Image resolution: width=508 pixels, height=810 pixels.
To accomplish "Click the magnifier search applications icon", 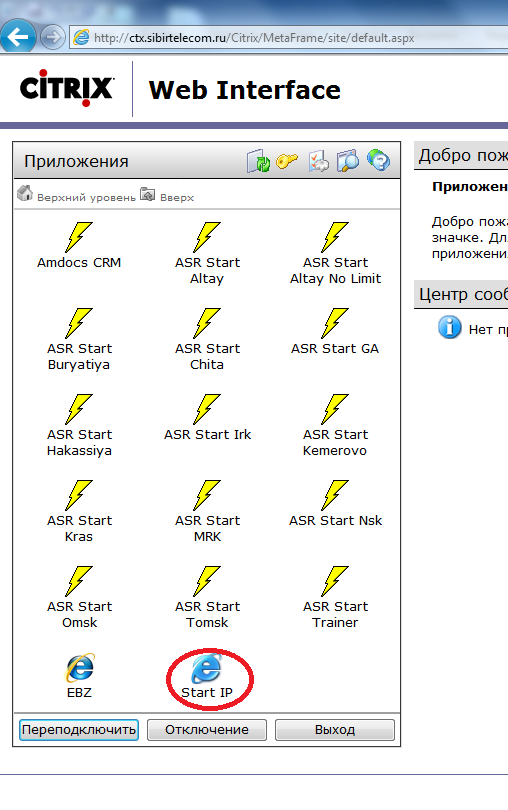I will (x=348, y=161).
